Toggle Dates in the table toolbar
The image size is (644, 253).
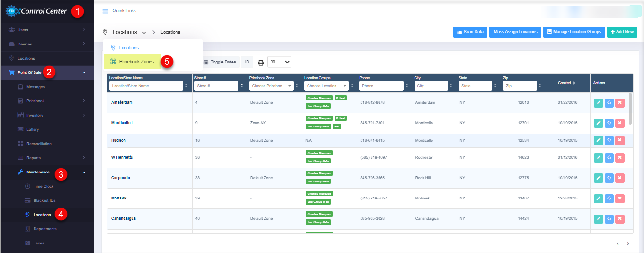click(x=220, y=62)
